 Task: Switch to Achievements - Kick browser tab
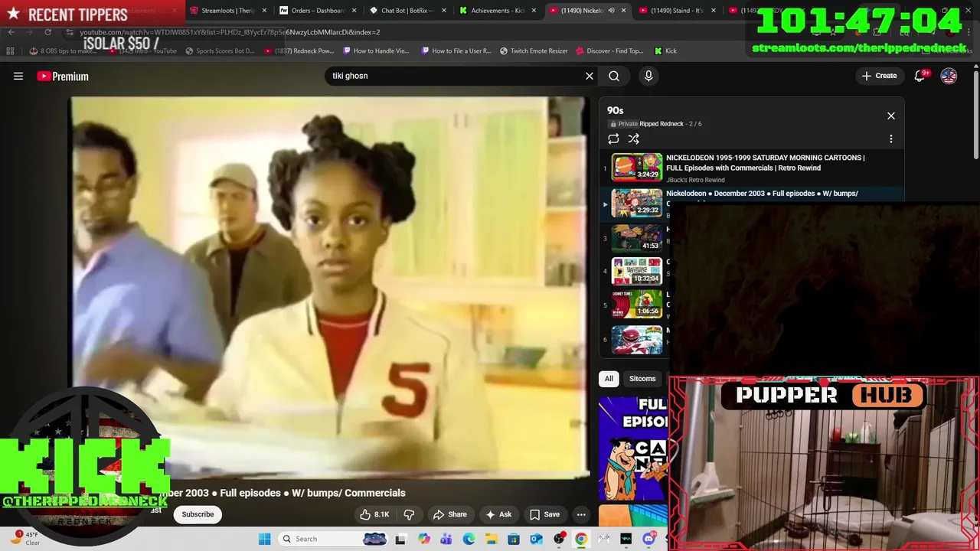[x=498, y=11]
